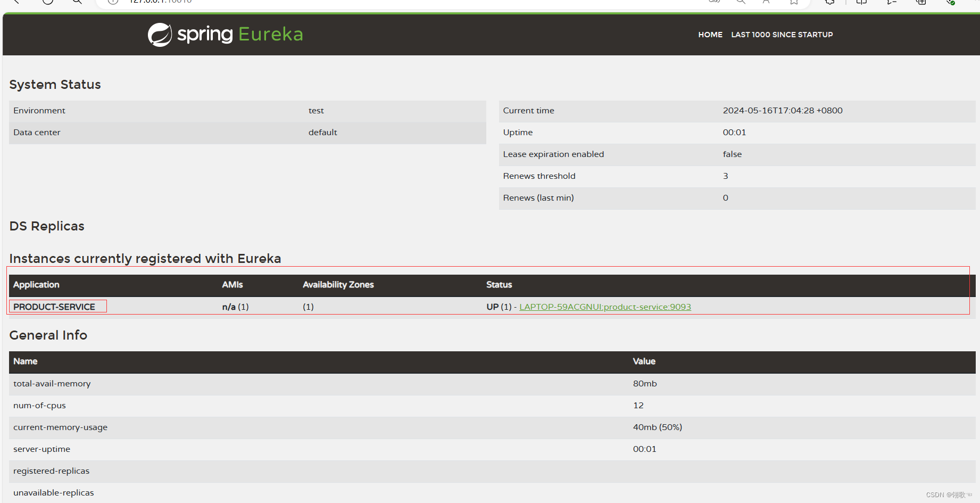980x503 pixels.
Task: Select the Renews (last min) label
Action: (538, 198)
